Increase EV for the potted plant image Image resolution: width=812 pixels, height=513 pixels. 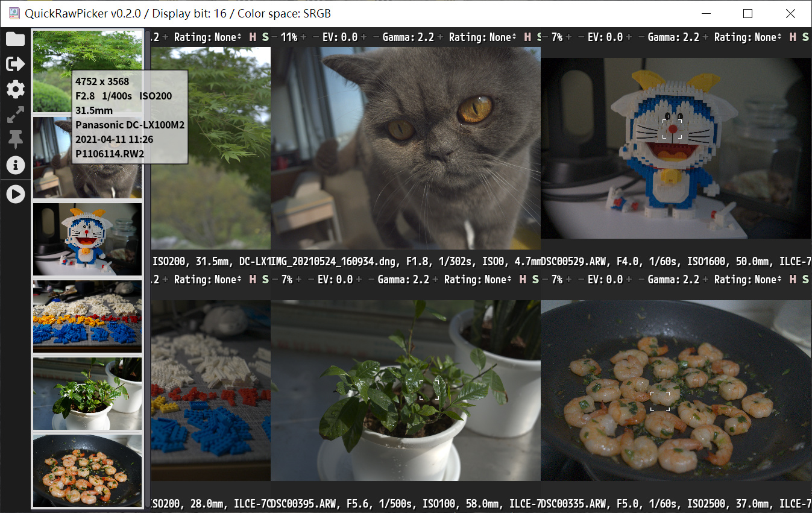click(359, 280)
